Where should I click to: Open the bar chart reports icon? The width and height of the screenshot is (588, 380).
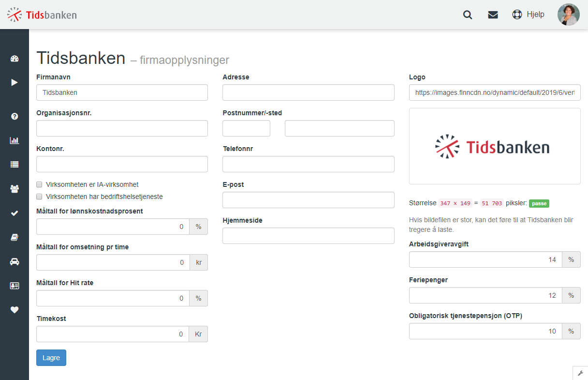tap(15, 140)
